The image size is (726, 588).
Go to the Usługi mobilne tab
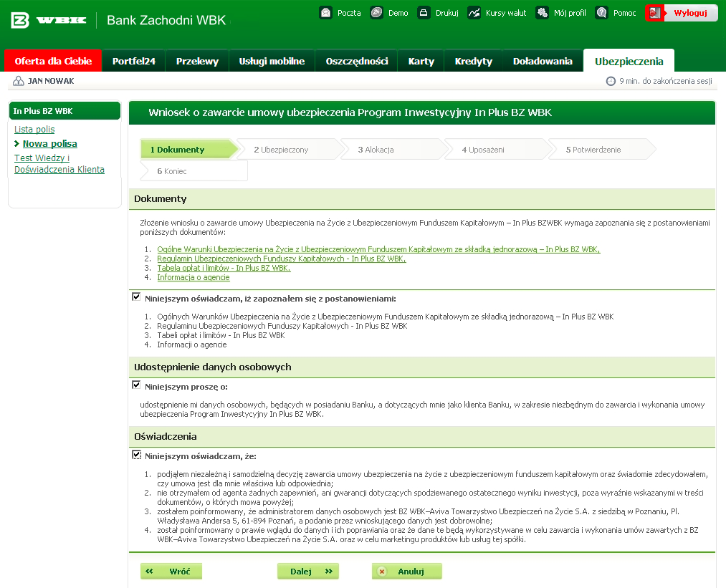[x=272, y=61]
